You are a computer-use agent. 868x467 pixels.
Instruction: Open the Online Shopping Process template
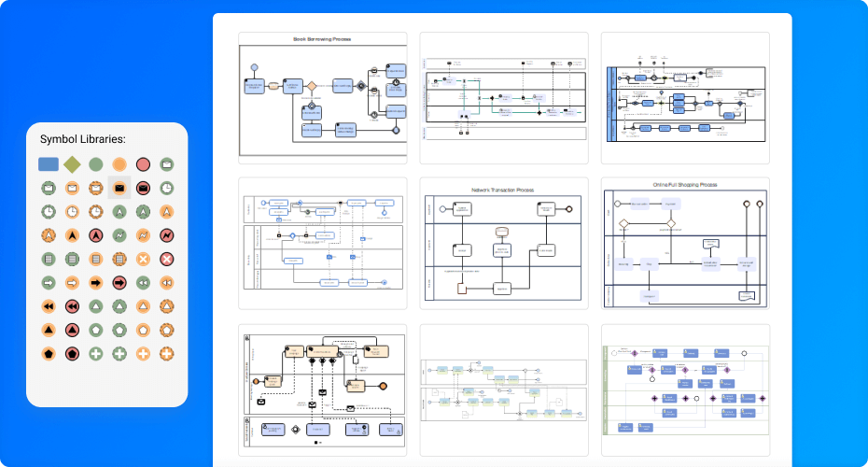685,243
